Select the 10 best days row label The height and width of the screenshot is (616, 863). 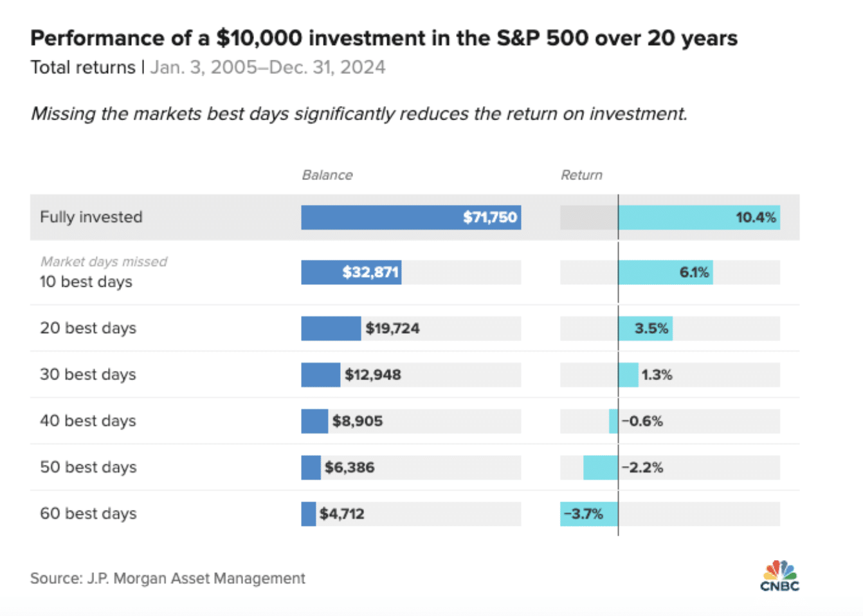point(86,282)
